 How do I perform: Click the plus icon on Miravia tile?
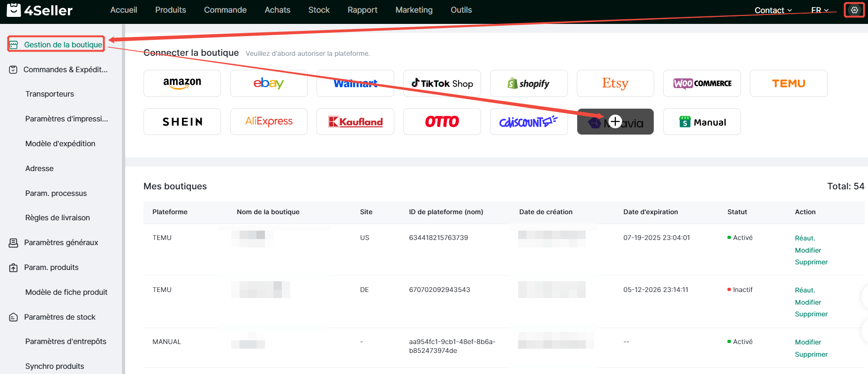coord(615,121)
